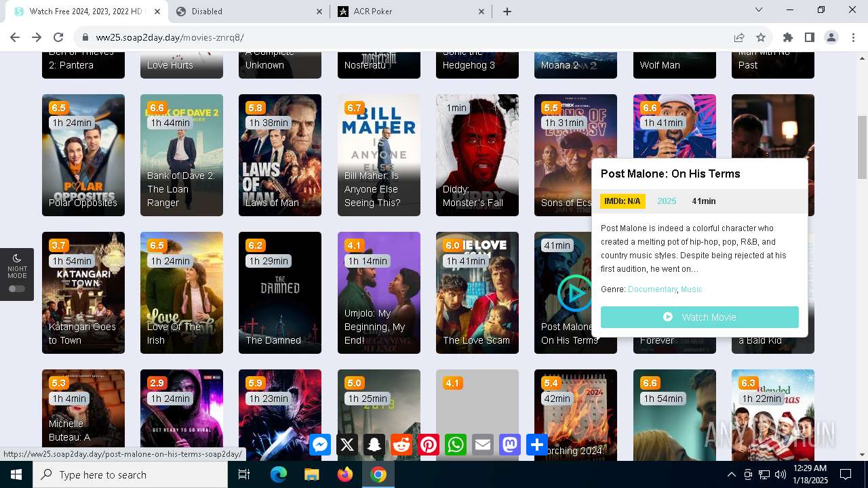Screen dimensions: 868x488
Task: Open more share options plus icon
Action: coord(537,445)
